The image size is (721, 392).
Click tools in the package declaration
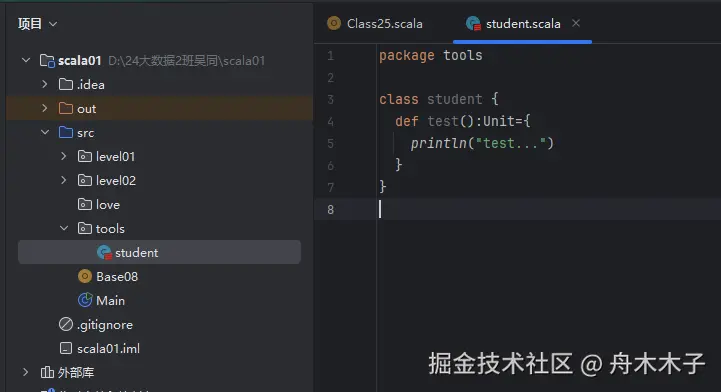(x=463, y=55)
